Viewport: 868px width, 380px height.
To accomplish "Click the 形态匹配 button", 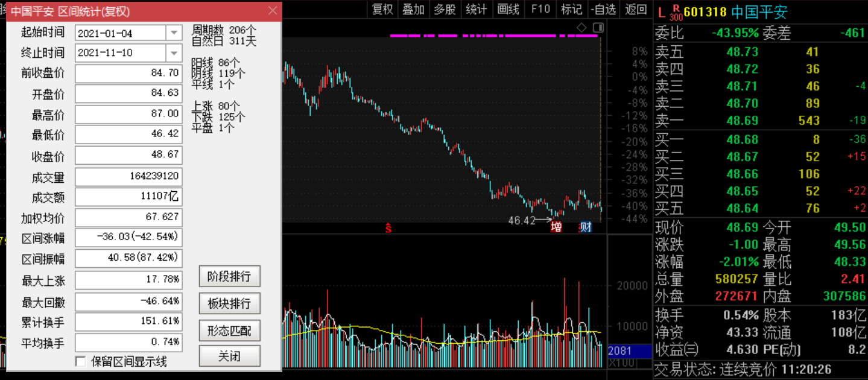I will [229, 330].
